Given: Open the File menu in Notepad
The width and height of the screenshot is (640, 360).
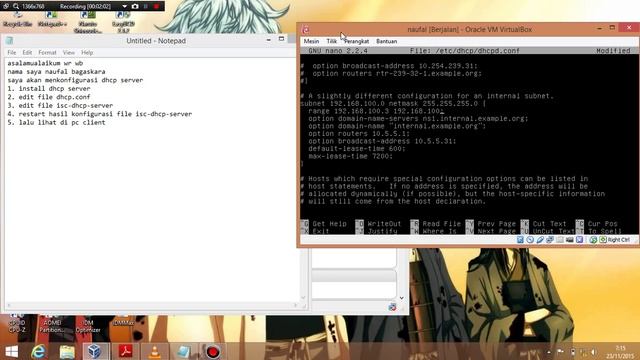Looking at the screenshot, I should (x=11, y=53).
